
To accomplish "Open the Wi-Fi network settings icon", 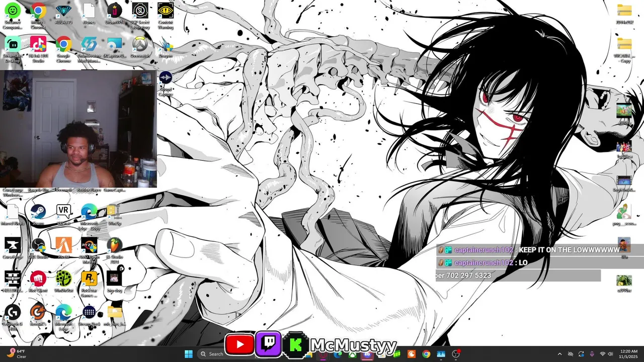I will click(603, 354).
